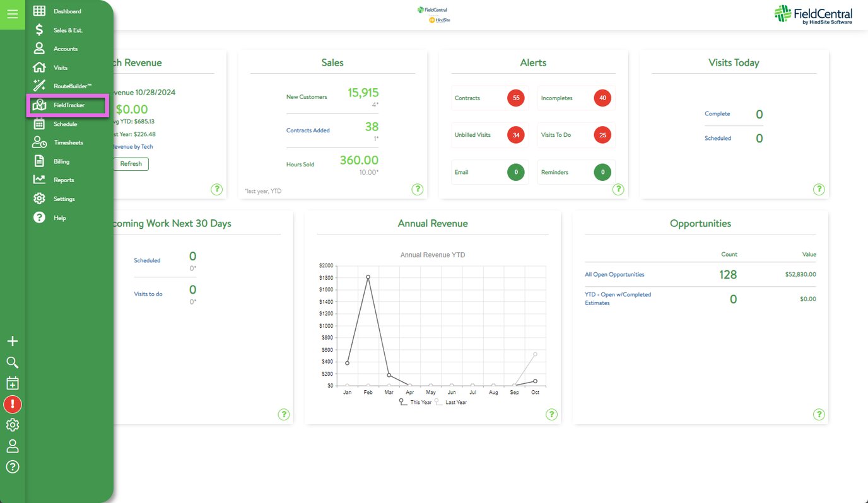The height and width of the screenshot is (503, 868).
Task: Click the help question mark at rail bottom
Action: (13, 466)
